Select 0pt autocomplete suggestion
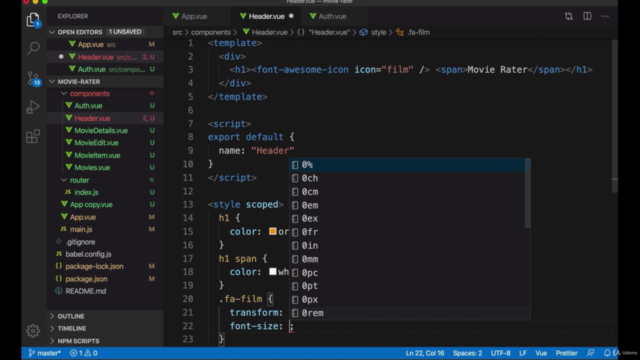The image size is (640, 360). coord(407,286)
